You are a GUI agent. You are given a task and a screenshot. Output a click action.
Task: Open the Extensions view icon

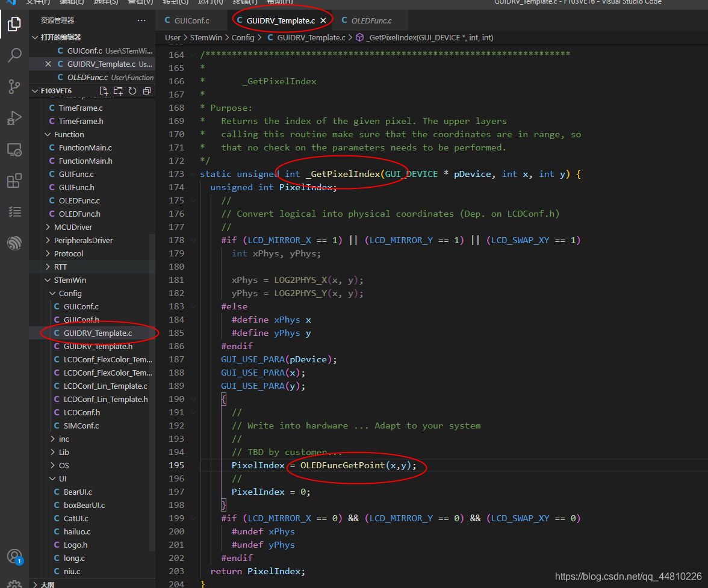pyautogui.click(x=14, y=181)
